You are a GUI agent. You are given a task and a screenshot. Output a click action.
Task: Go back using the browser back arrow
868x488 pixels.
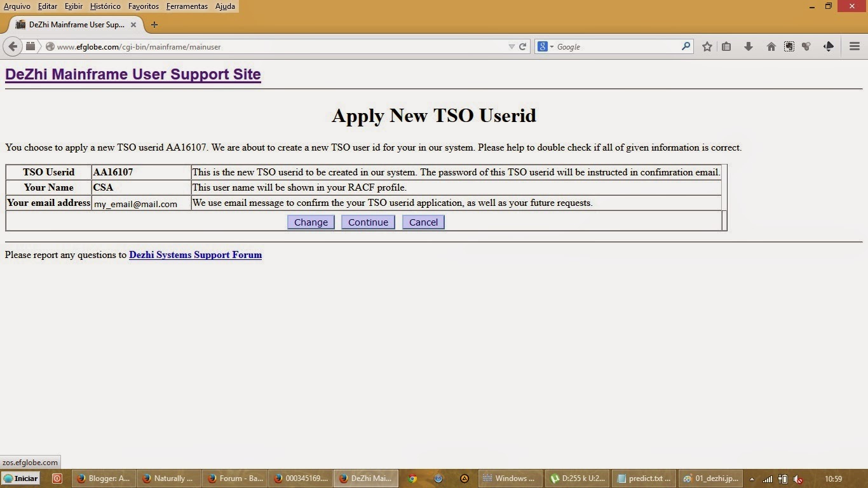pyautogui.click(x=13, y=46)
